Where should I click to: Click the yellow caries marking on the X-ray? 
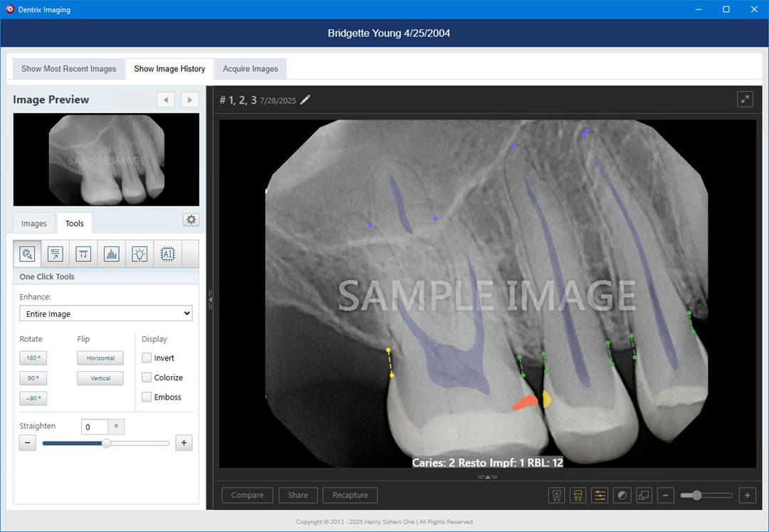point(546,399)
